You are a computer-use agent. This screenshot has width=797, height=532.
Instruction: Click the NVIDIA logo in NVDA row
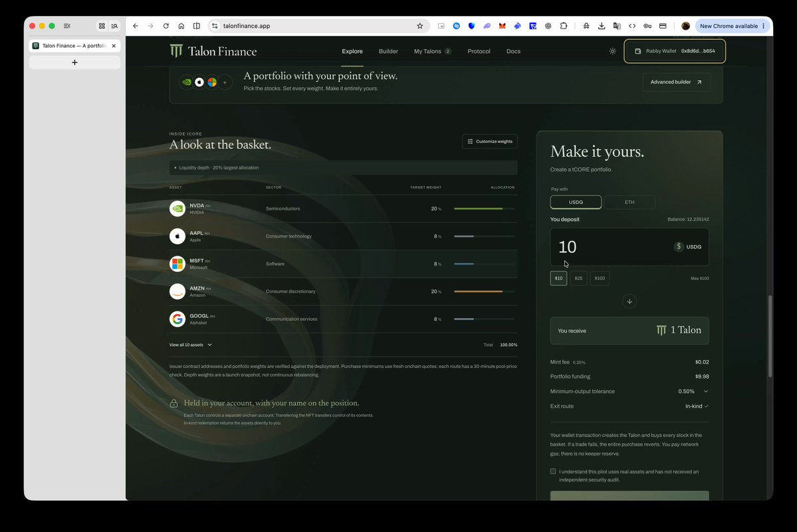coord(177,209)
